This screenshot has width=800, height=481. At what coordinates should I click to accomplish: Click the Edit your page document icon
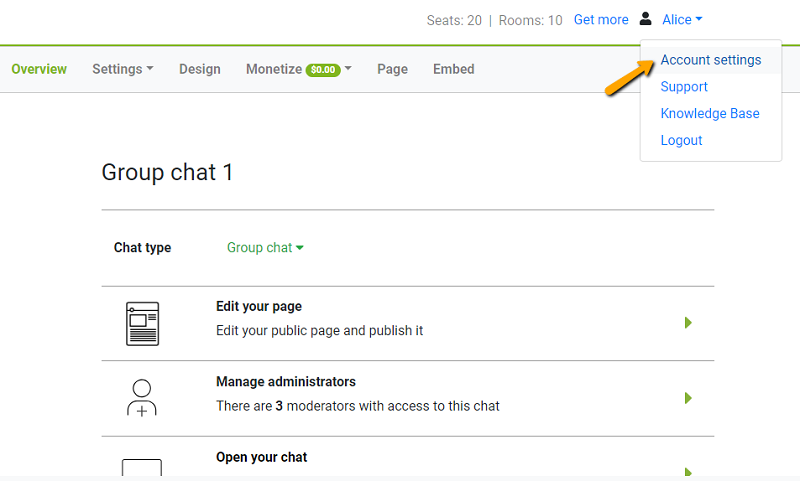pyautogui.click(x=142, y=323)
